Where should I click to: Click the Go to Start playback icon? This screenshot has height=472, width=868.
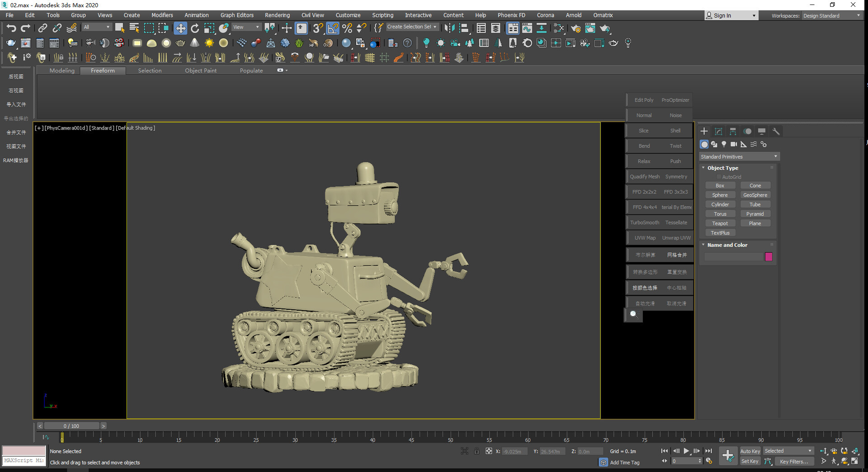[x=664, y=451]
